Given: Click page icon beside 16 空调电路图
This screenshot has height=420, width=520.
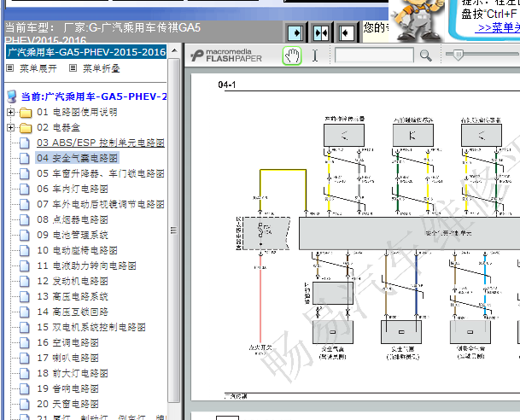Looking at the screenshot, I should point(25,343).
